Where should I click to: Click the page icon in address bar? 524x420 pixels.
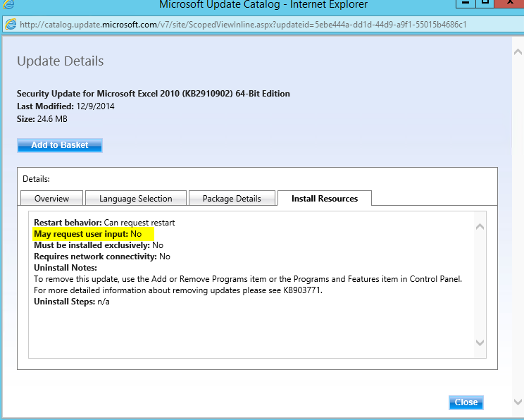click(x=11, y=25)
